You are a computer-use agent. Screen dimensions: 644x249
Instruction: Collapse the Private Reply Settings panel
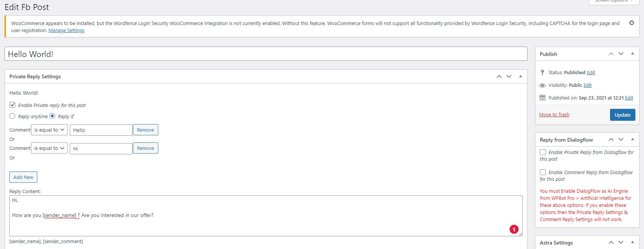(520, 76)
